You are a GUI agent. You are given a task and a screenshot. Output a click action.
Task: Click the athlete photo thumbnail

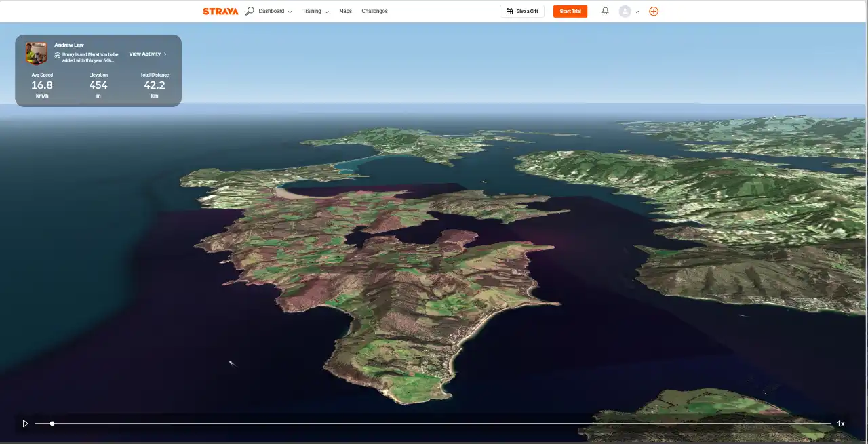click(37, 53)
